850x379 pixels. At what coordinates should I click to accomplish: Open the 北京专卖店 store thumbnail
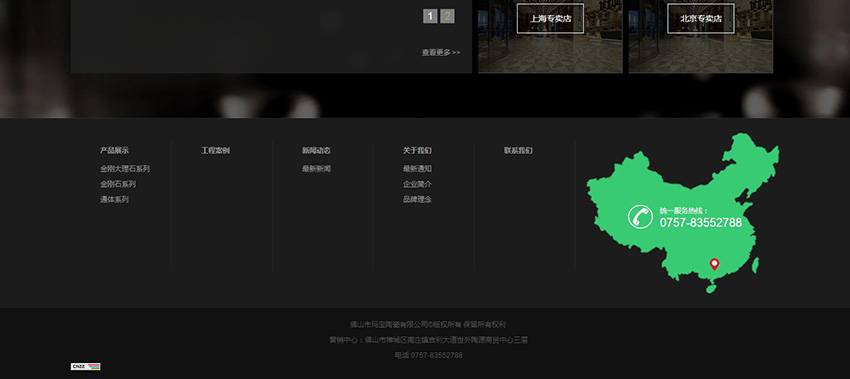tap(701, 36)
